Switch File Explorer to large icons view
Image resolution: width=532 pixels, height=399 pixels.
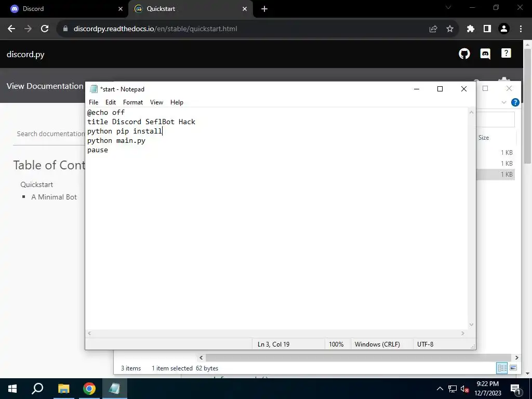[513, 368]
